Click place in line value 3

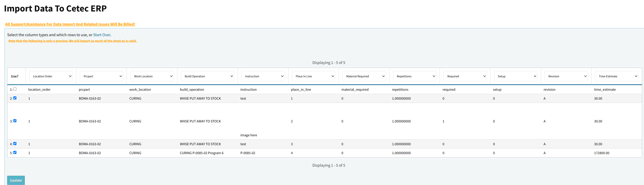coord(292,144)
